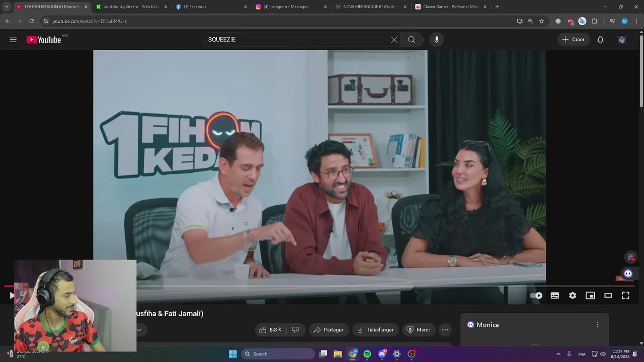Click the YouTube search magnifier button

(412, 40)
